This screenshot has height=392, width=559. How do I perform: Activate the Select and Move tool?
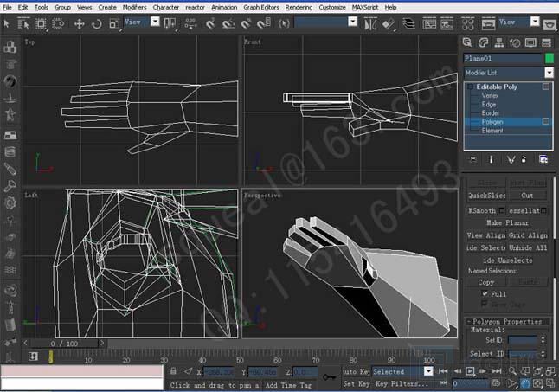coord(79,24)
